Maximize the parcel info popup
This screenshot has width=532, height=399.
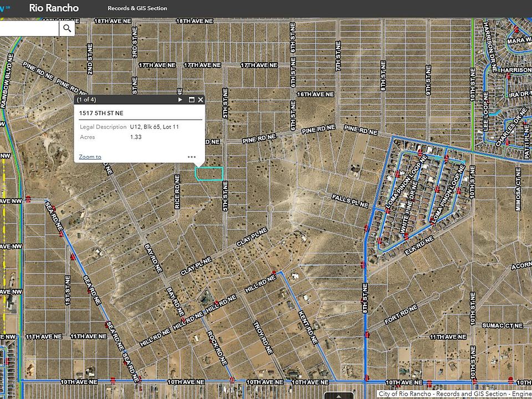point(192,100)
